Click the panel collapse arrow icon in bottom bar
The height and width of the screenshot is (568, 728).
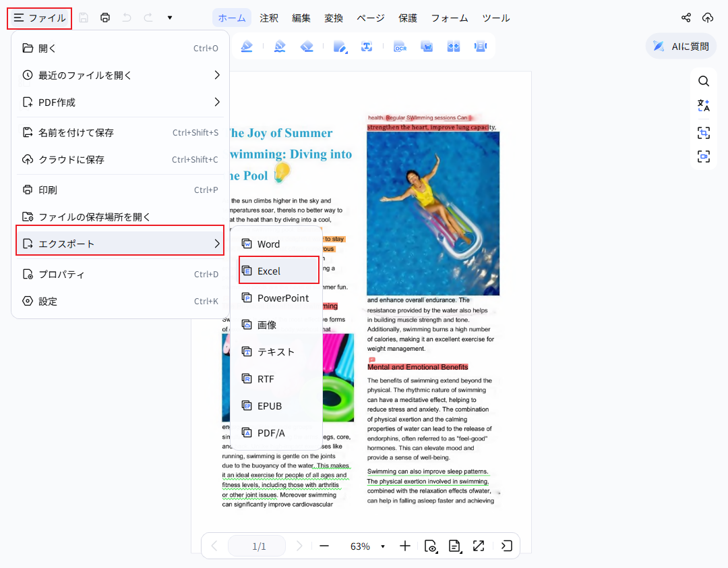coord(506,546)
